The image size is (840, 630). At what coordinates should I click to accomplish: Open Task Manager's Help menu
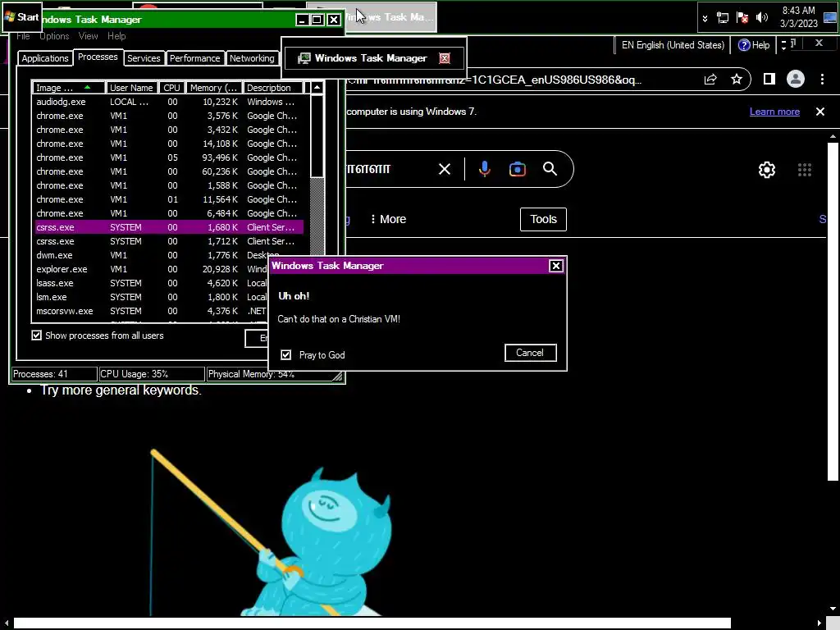(x=116, y=36)
